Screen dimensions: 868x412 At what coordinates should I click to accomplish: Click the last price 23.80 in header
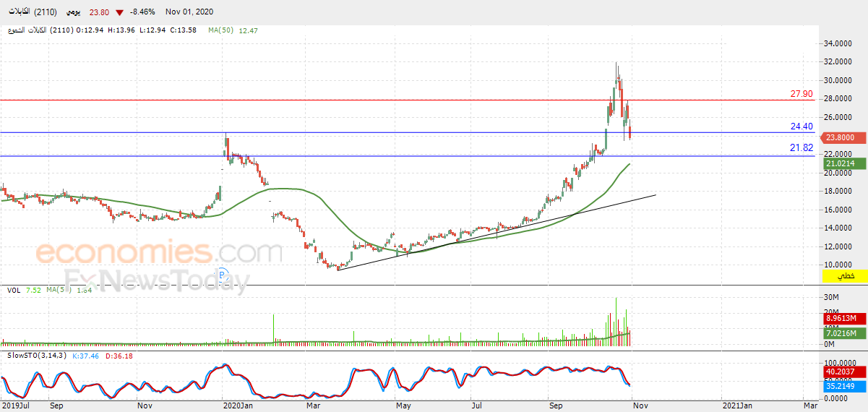click(100, 12)
